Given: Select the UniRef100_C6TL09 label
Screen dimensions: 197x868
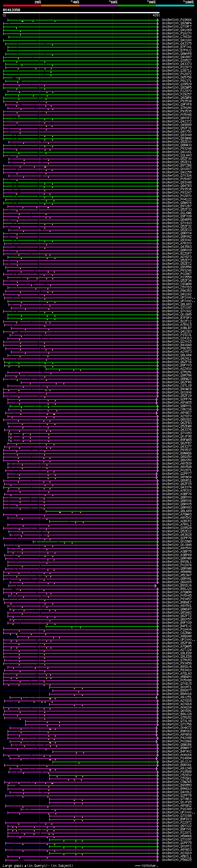Looking at the screenshot, I should tap(176, 386).
